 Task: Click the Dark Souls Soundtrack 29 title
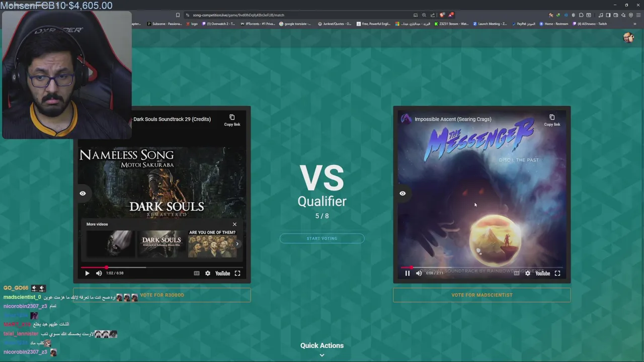pyautogui.click(x=172, y=119)
